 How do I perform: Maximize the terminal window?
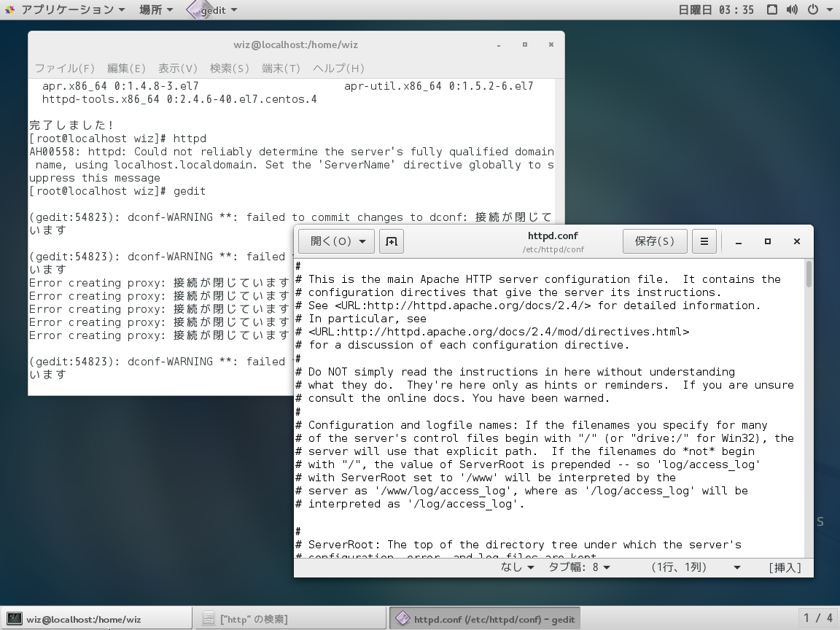tap(525, 45)
